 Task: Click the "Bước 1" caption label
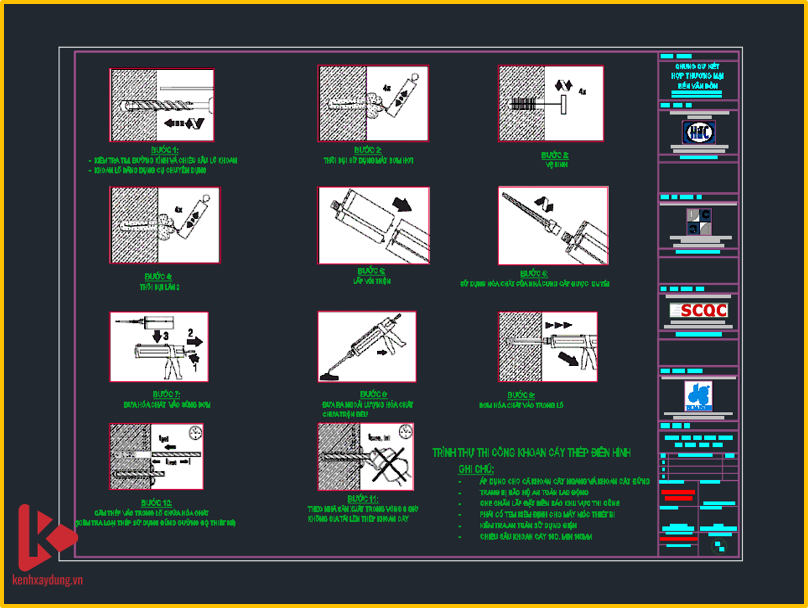click(160, 150)
